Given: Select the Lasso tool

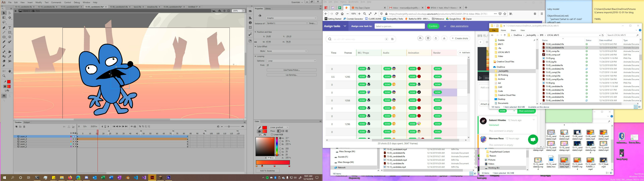Looking at the screenshot, I should tap(4, 22).
